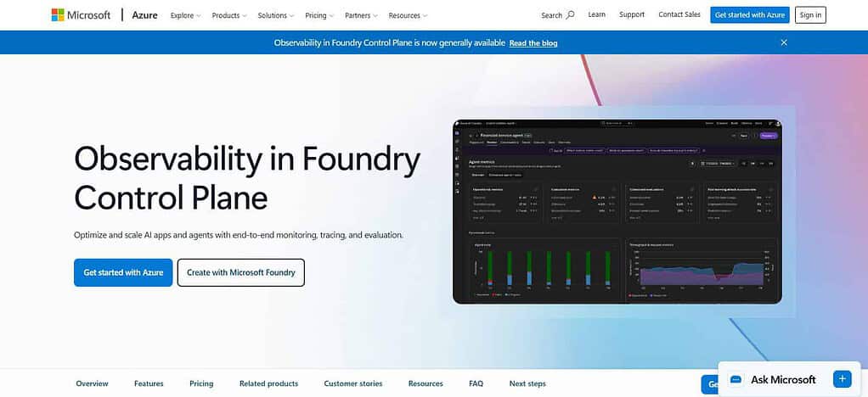Expand the Resources menu in header
The height and width of the screenshot is (397, 868).
408,15
